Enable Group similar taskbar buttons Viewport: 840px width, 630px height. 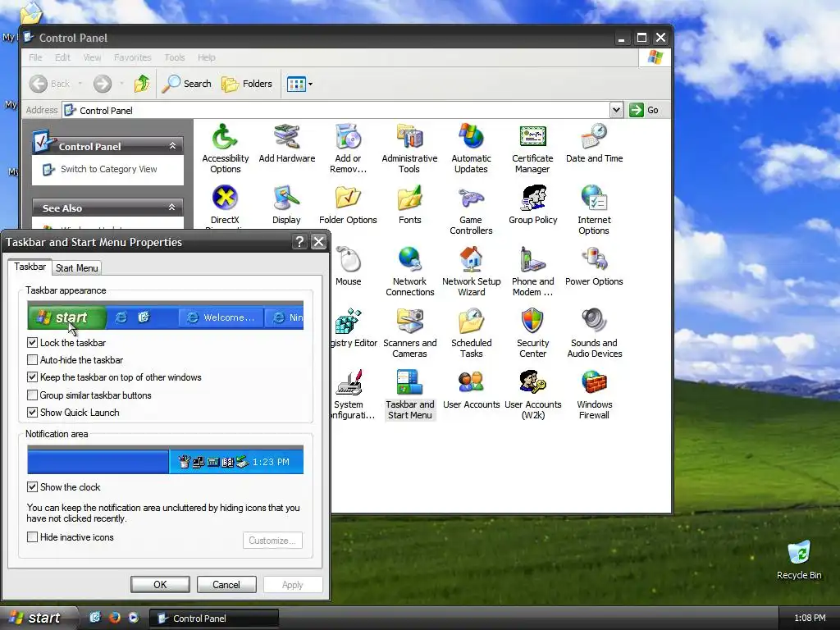point(32,395)
